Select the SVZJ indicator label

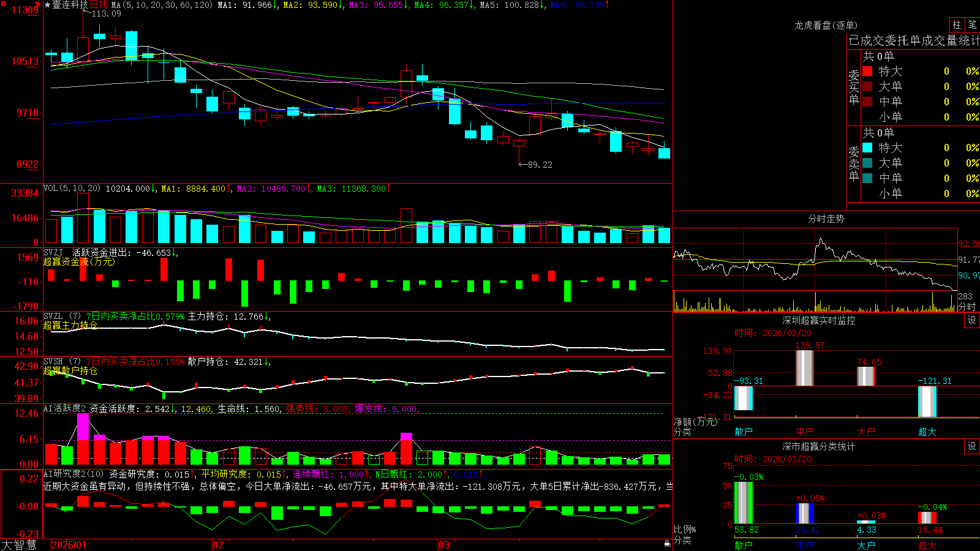tap(53, 252)
